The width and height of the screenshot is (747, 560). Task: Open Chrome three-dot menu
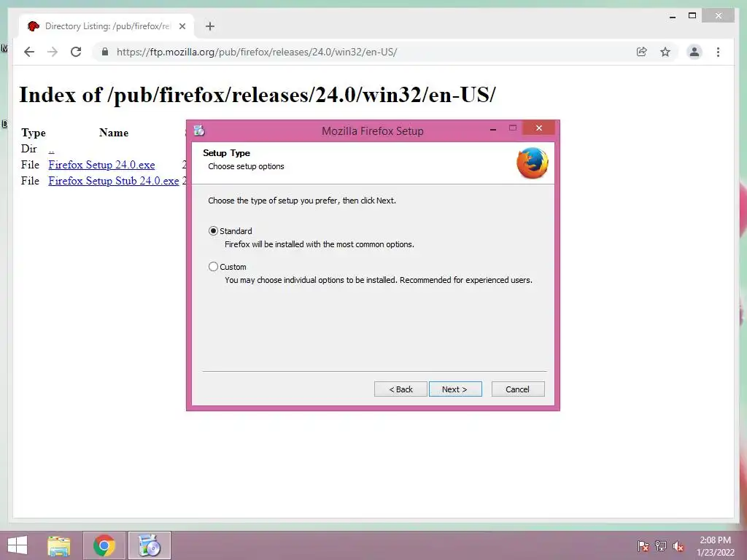click(x=718, y=52)
